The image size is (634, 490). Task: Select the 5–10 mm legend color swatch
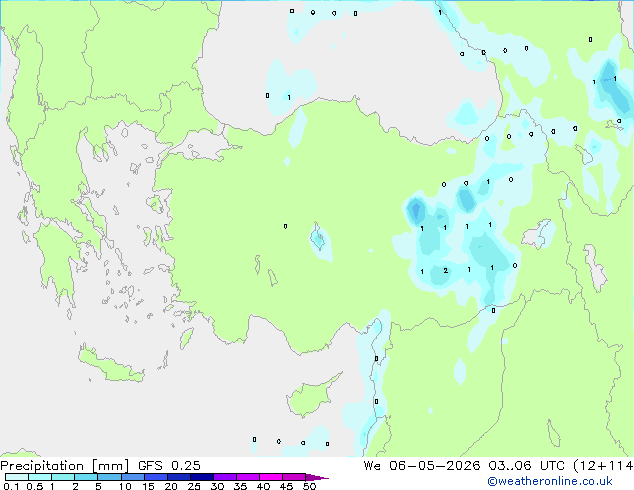(x=109, y=477)
